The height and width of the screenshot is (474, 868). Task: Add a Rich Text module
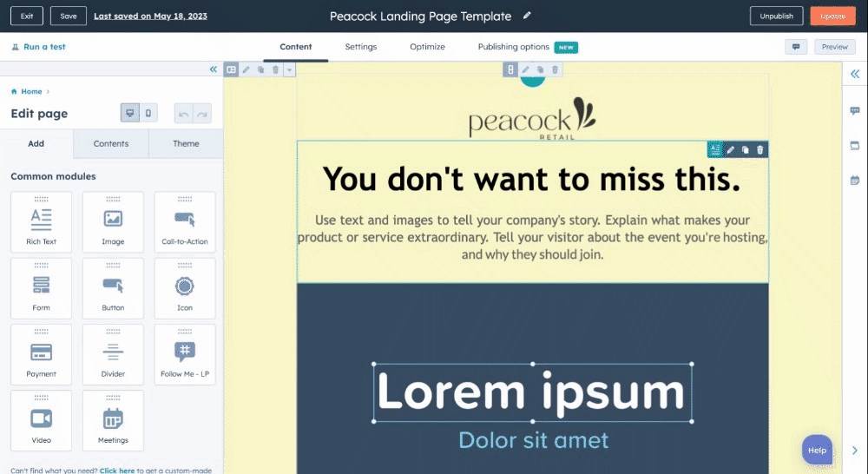(x=41, y=222)
